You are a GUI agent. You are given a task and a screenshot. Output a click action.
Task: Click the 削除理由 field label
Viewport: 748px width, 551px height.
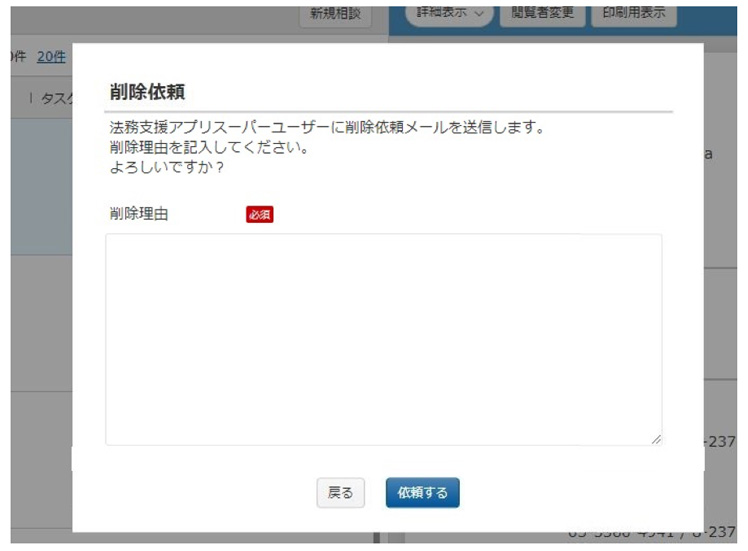pyautogui.click(x=138, y=214)
